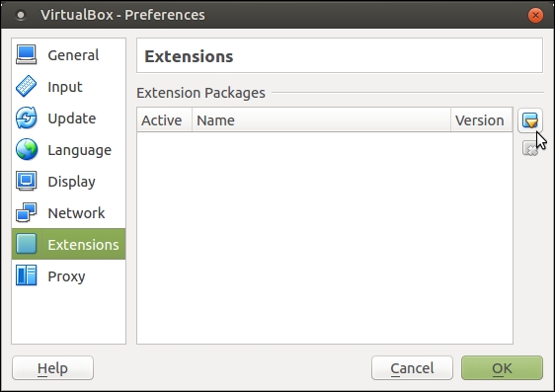Click the Proxy panel icon
The height and width of the screenshot is (392, 555).
pyautogui.click(x=27, y=275)
